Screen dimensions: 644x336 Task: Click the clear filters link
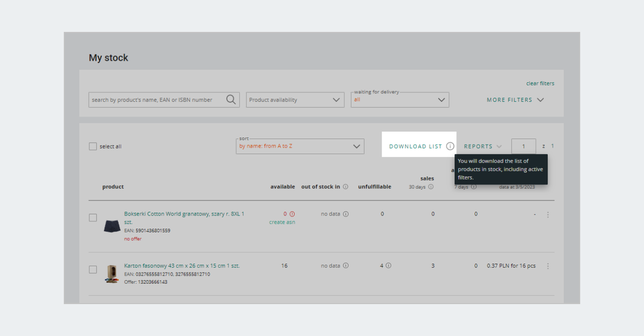coord(540,83)
